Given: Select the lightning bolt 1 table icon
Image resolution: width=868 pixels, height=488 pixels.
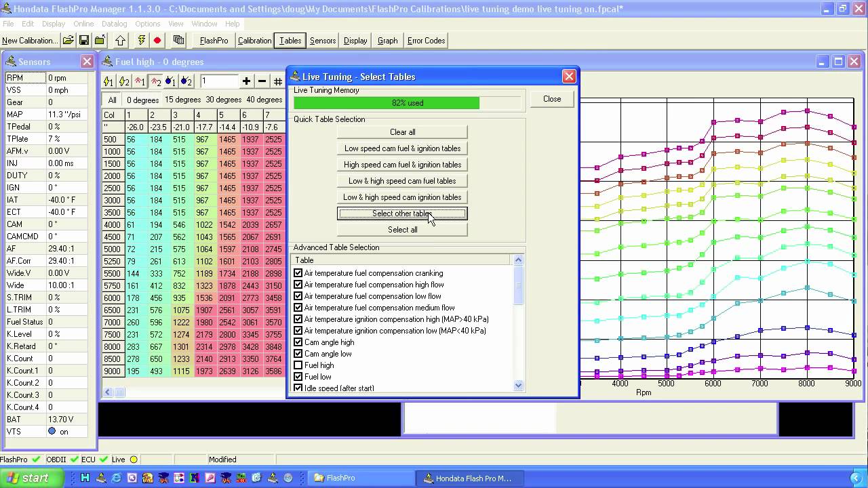Looking at the screenshot, I should tap(108, 81).
